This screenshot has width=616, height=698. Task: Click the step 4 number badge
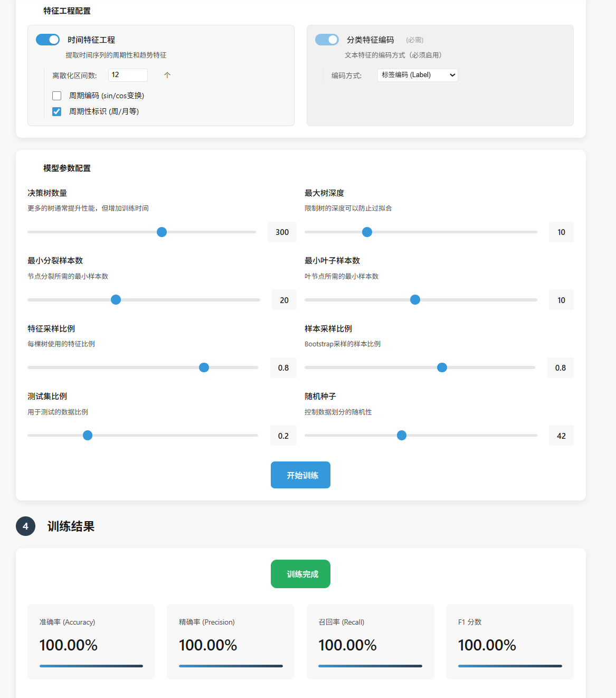pos(25,526)
